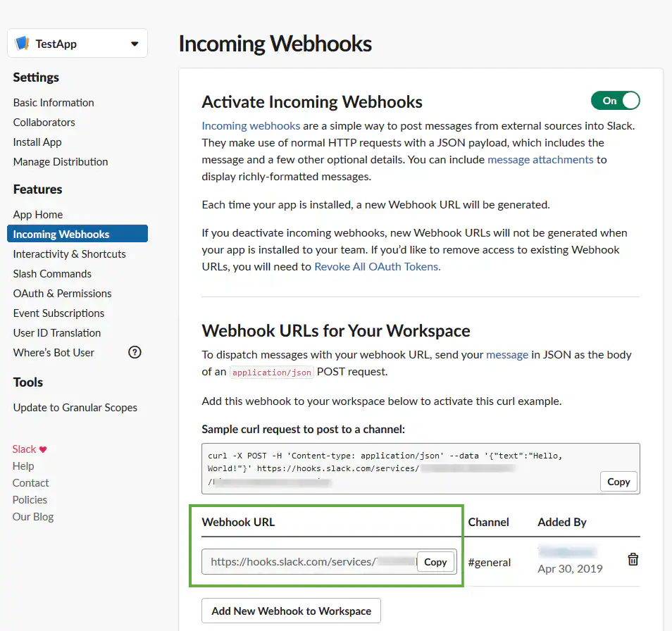Open the Slack footer link
Viewport: 672px width, 631px height.
(x=25, y=449)
